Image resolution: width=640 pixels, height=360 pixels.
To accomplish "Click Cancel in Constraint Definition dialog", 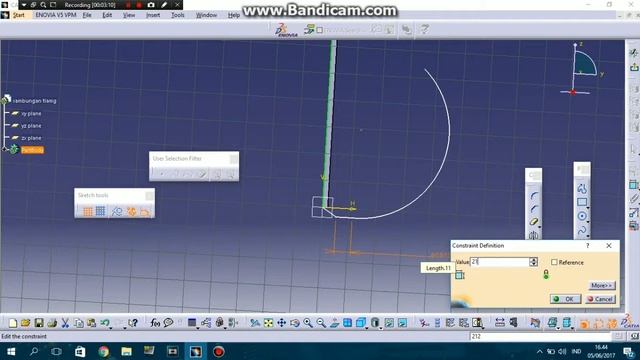I will click(x=600, y=299).
